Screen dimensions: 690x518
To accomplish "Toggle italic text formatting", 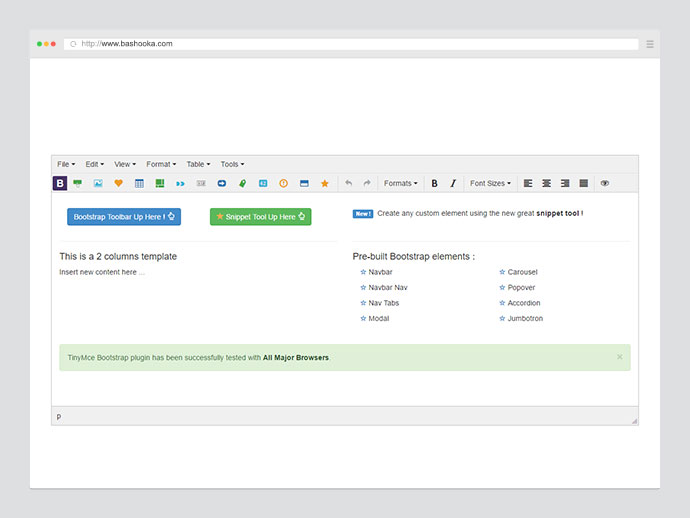I will 453,183.
